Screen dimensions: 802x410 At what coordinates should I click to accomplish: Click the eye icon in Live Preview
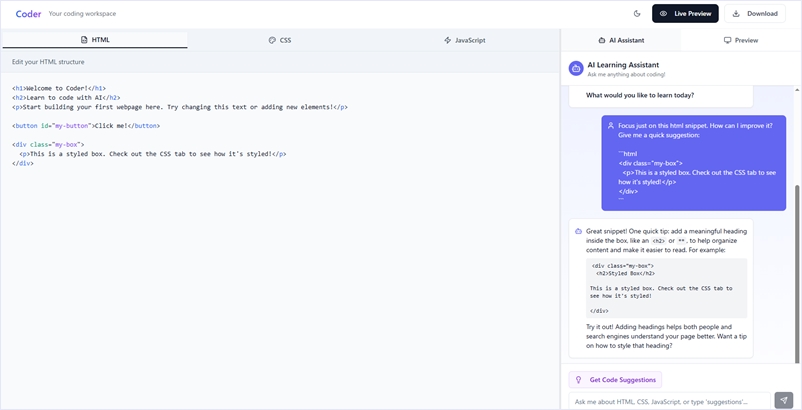665,14
